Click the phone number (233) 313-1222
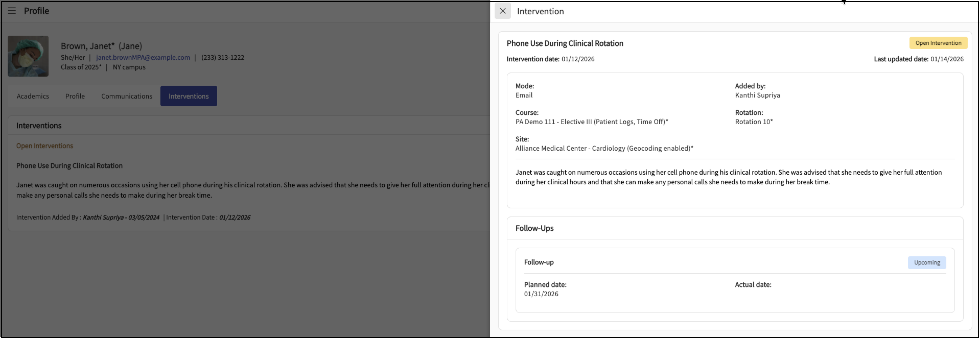The width and height of the screenshot is (980, 338). click(223, 57)
